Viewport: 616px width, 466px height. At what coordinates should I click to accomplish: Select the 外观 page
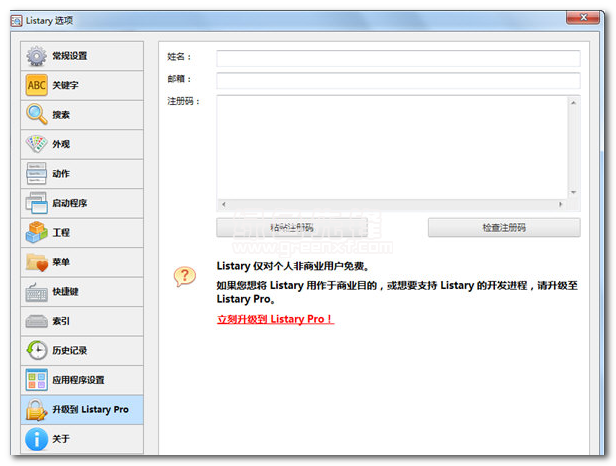click(x=82, y=144)
